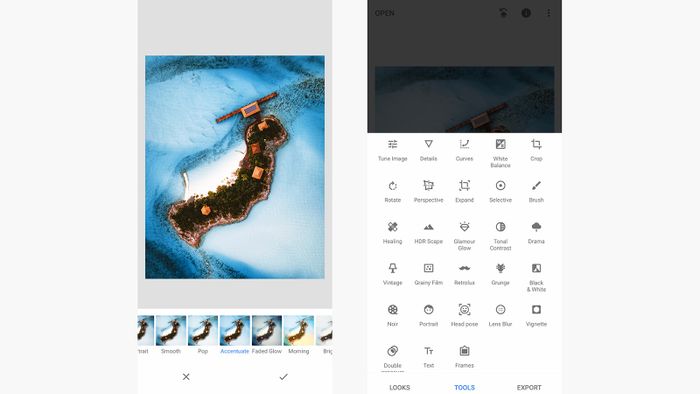Choose the Head pose tool
700x394 pixels.
click(464, 316)
